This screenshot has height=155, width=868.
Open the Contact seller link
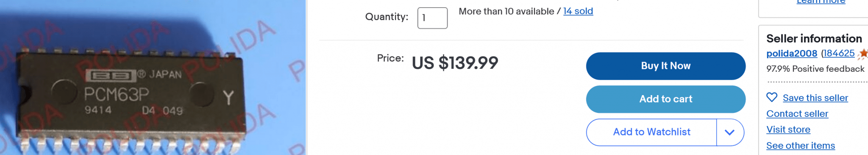(x=797, y=114)
